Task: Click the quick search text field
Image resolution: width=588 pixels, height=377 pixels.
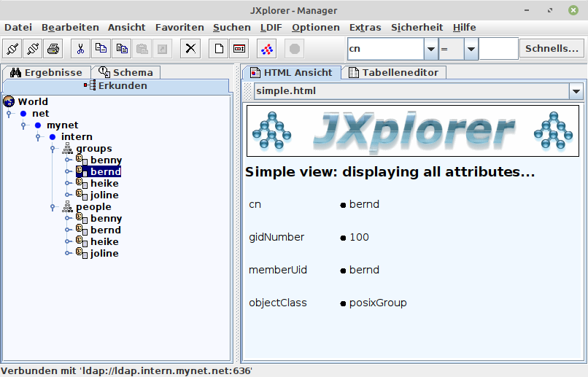Action: [498, 49]
